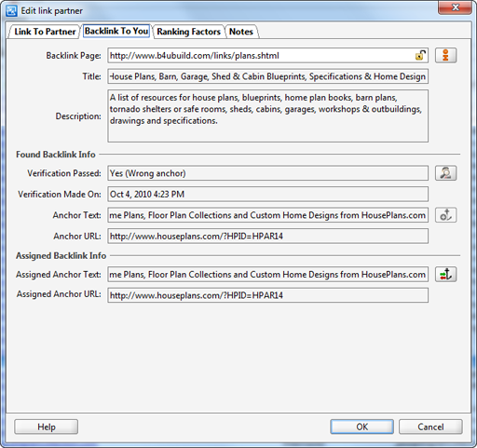The height and width of the screenshot is (448, 477).
Task: Click the Assigned Anchor URL field
Action: tap(268, 295)
